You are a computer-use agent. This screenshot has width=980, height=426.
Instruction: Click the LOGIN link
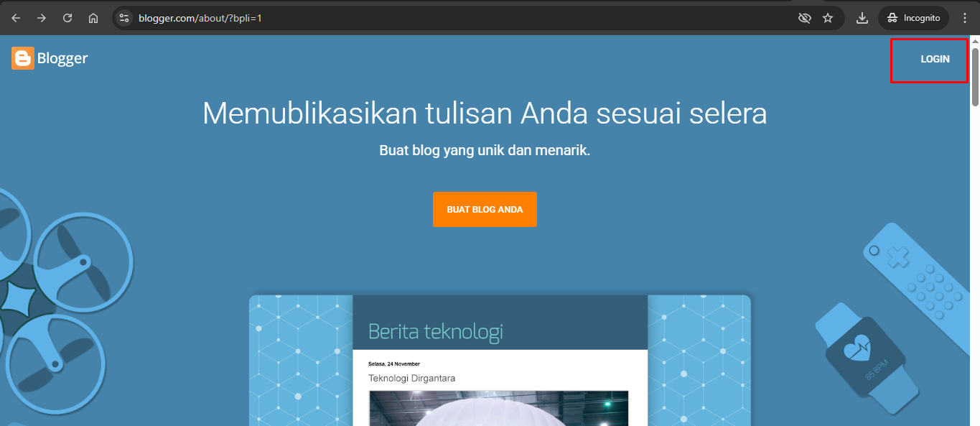pyautogui.click(x=935, y=60)
